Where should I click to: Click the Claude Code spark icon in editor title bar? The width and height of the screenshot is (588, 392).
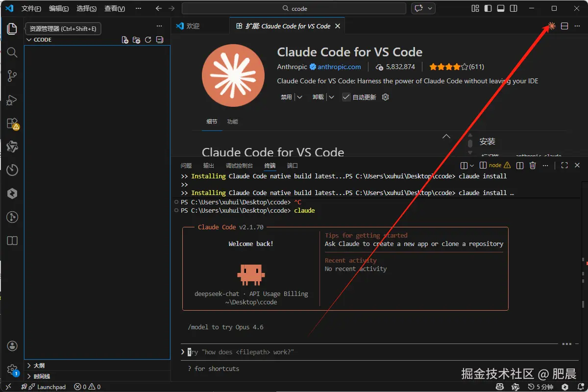tap(552, 26)
